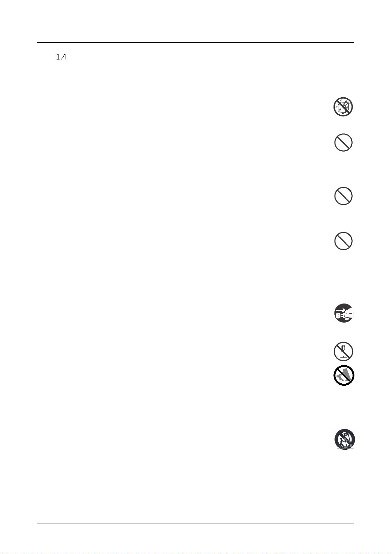Select the middle plain prohibition circle symbol

click(x=343, y=196)
